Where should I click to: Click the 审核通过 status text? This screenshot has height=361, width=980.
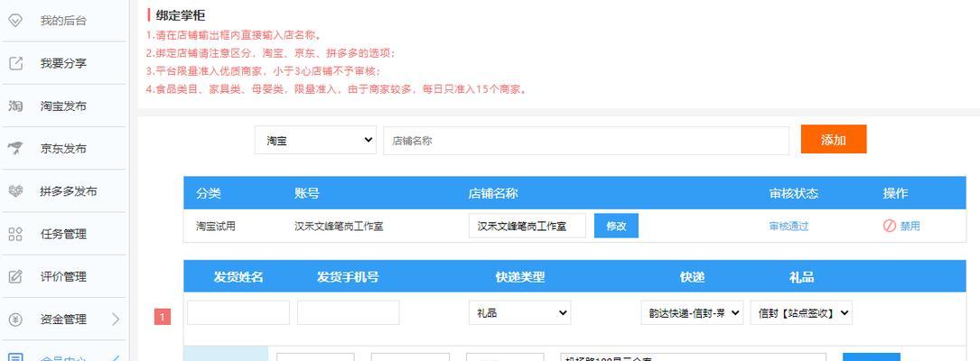click(x=789, y=227)
